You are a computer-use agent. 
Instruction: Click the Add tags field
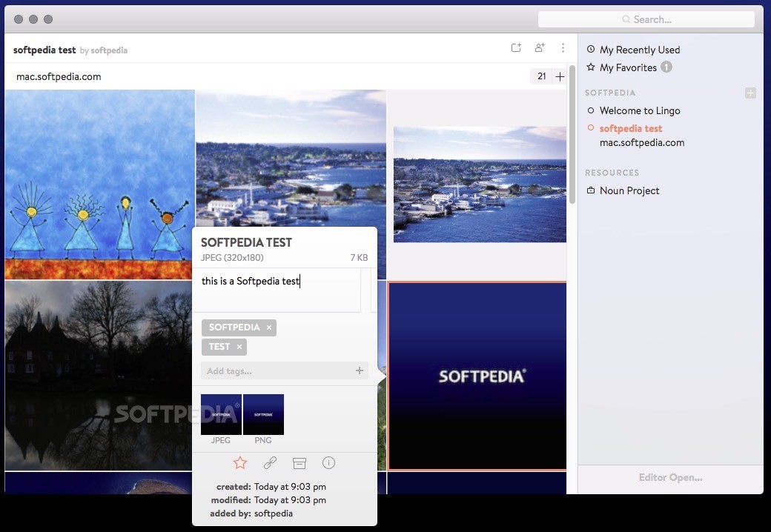[285, 371]
